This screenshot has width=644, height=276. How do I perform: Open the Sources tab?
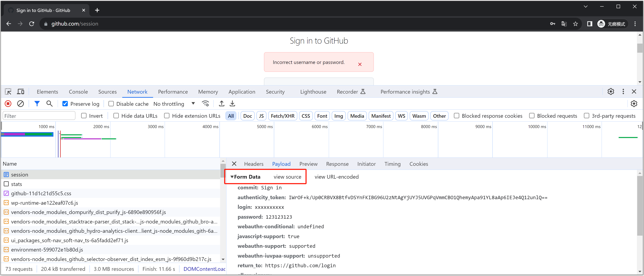(108, 92)
